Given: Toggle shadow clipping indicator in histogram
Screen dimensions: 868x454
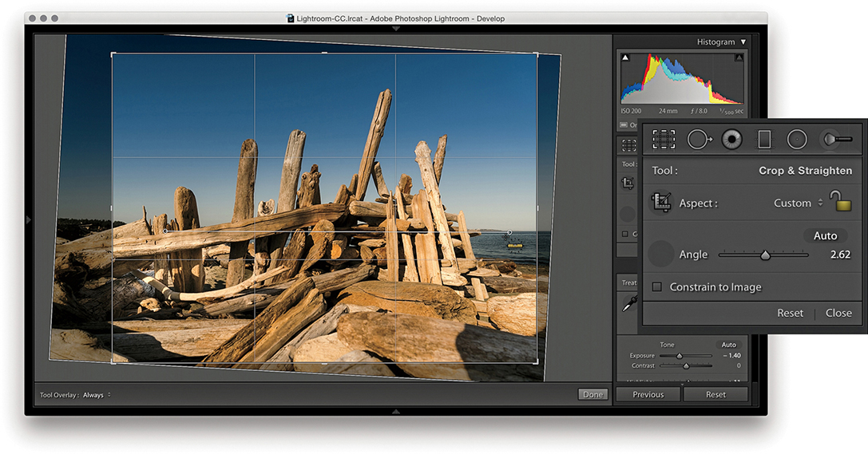Looking at the screenshot, I should pyautogui.click(x=625, y=58).
